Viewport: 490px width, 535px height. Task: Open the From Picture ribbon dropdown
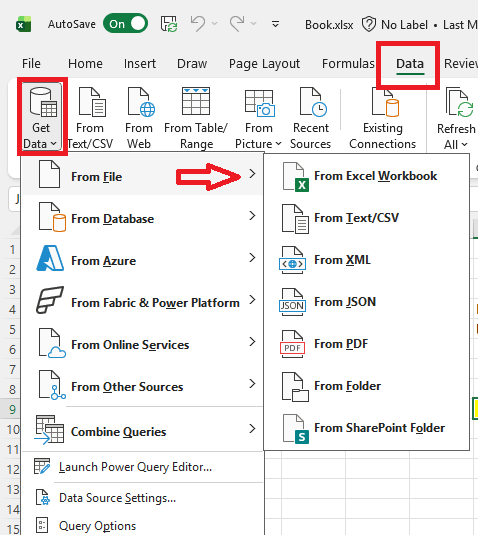point(258,119)
